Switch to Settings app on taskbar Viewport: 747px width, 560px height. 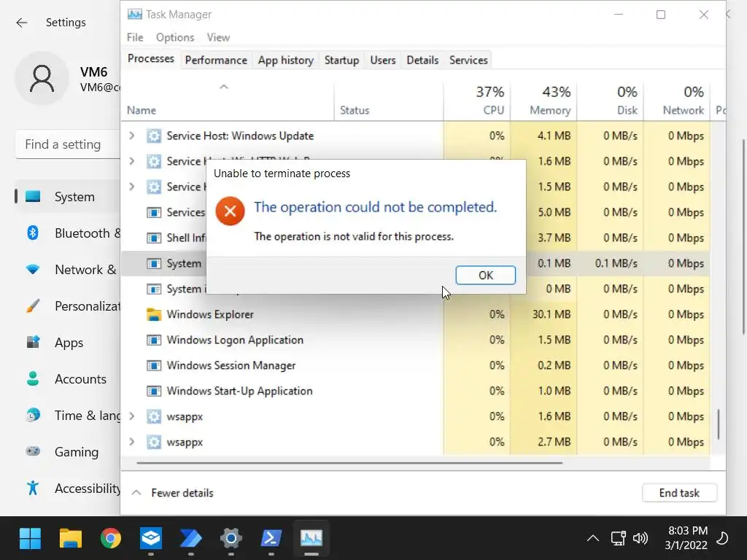point(231,539)
